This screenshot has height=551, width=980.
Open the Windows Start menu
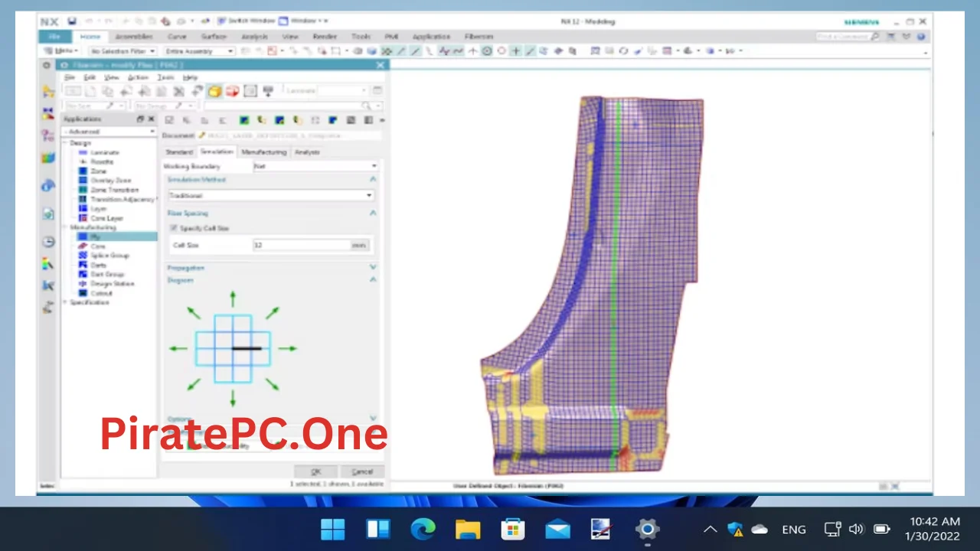tap(333, 529)
